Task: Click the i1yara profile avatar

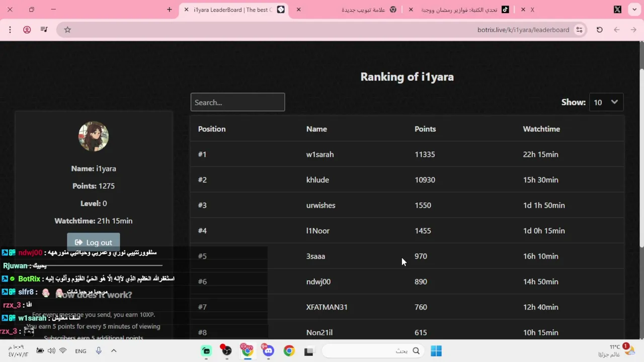Action: click(94, 136)
